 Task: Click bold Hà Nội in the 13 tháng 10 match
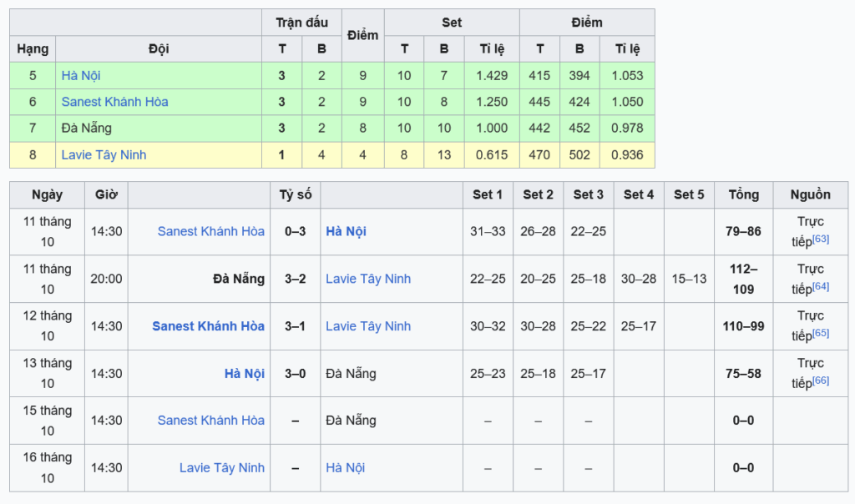point(244,374)
